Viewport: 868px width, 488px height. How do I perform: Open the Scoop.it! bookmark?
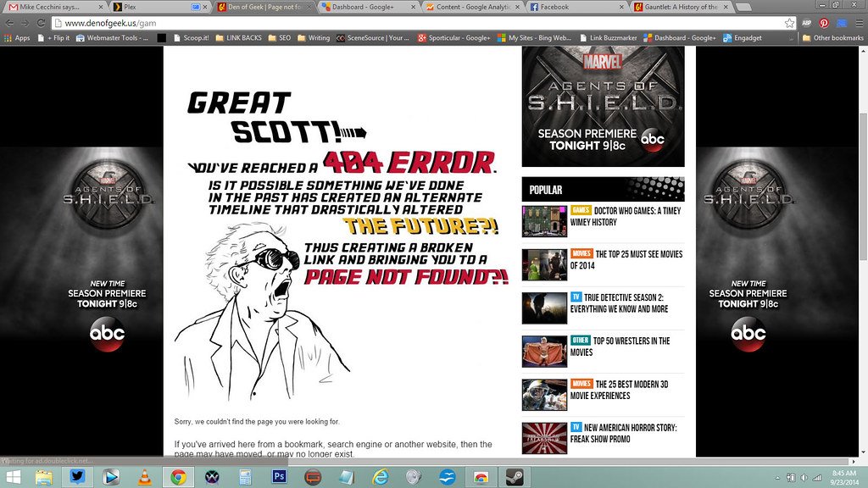coord(191,38)
